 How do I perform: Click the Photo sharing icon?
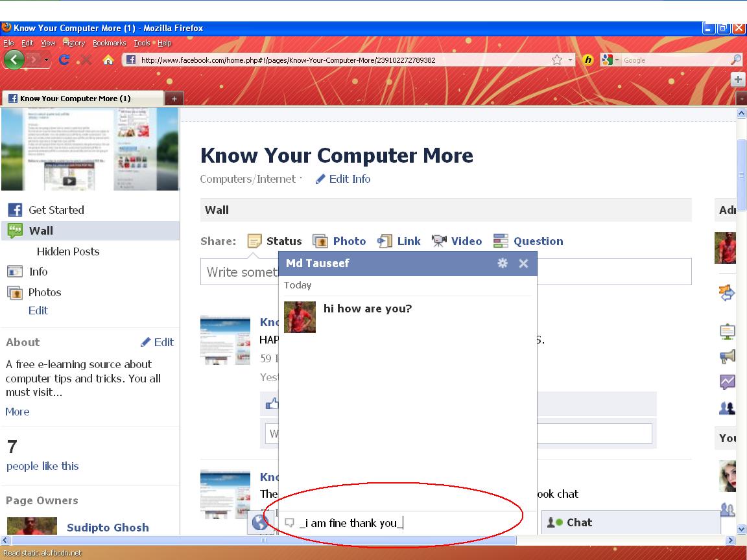[321, 240]
